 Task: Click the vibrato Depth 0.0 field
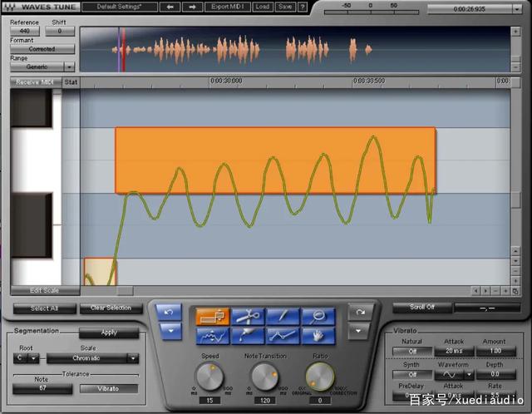495,375
